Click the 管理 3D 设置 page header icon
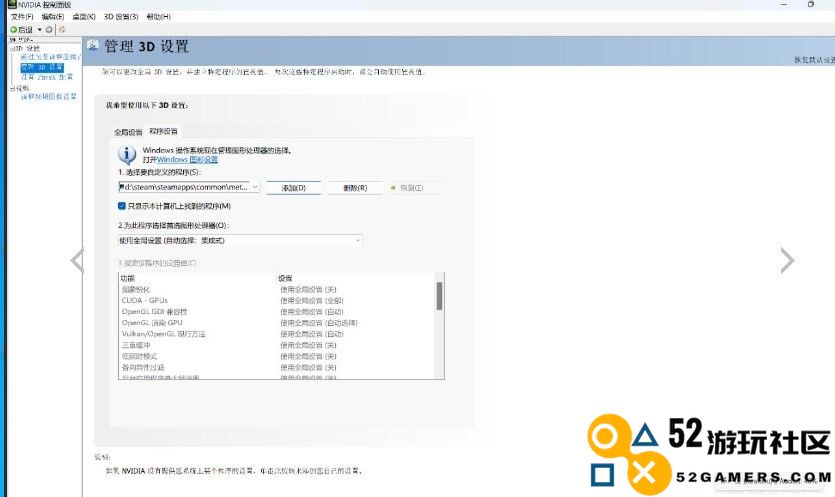This screenshot has width=835, height=497. pos(93,45)
